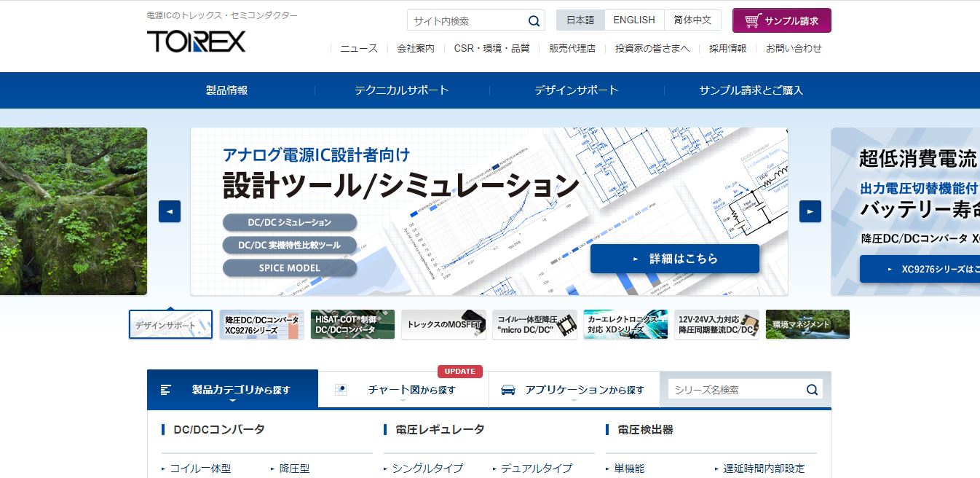Click the chart icon in チャート図から探す tab
This screenshot has height=478, width=980.
coord(340,390)
